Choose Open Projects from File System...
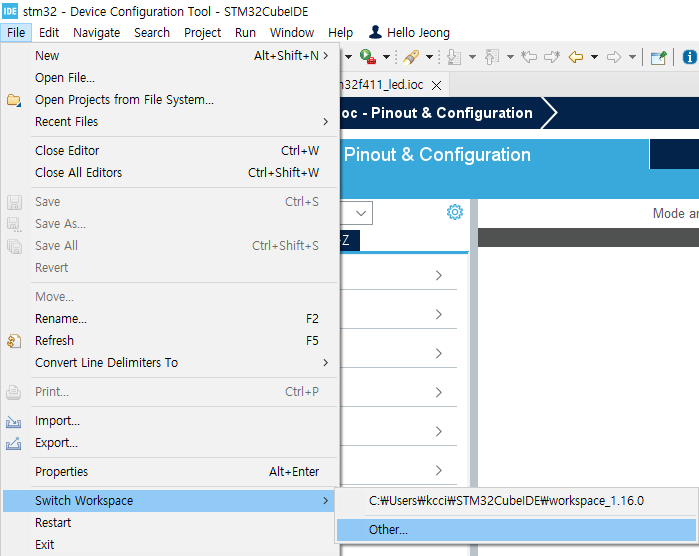 tap(169, 99)
